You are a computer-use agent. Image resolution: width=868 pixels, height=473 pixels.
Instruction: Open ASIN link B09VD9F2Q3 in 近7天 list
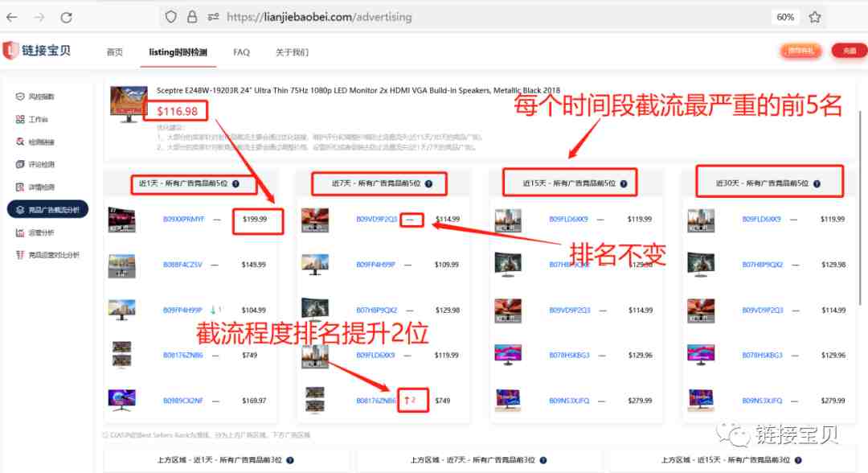(376, 220)
